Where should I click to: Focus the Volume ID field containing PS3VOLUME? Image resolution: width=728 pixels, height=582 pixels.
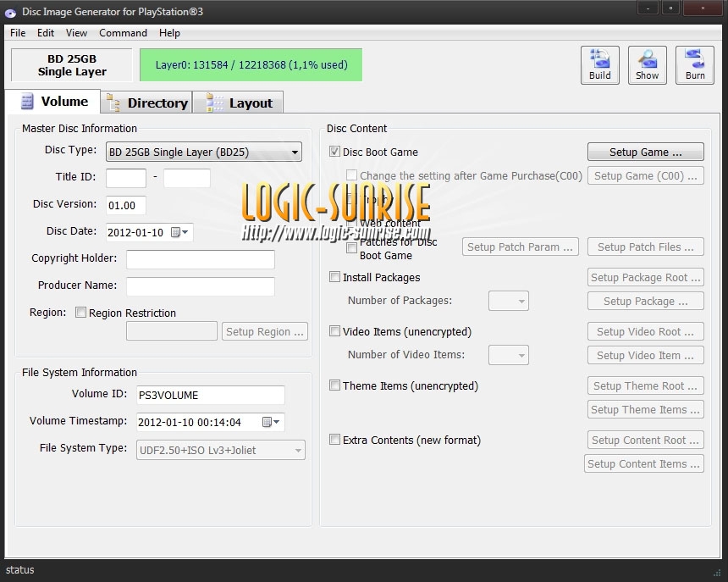pyautogui.click(x=210, y=396)
